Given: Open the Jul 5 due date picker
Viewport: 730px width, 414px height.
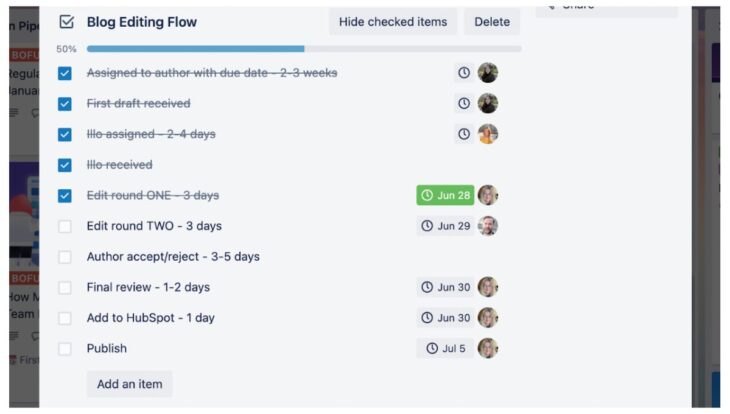Looking at the screenshot, I should pos(445,348).
